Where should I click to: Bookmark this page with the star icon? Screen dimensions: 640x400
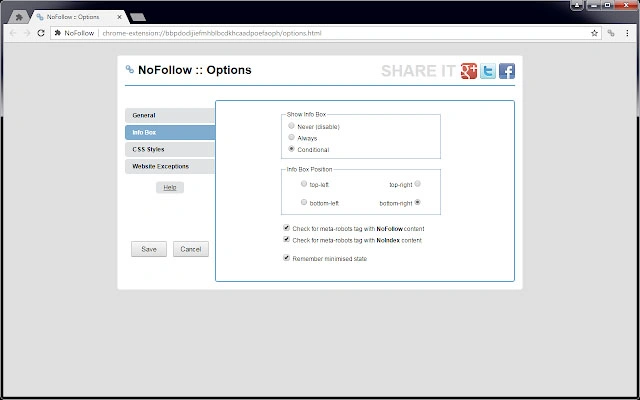(x=594, y=33)
